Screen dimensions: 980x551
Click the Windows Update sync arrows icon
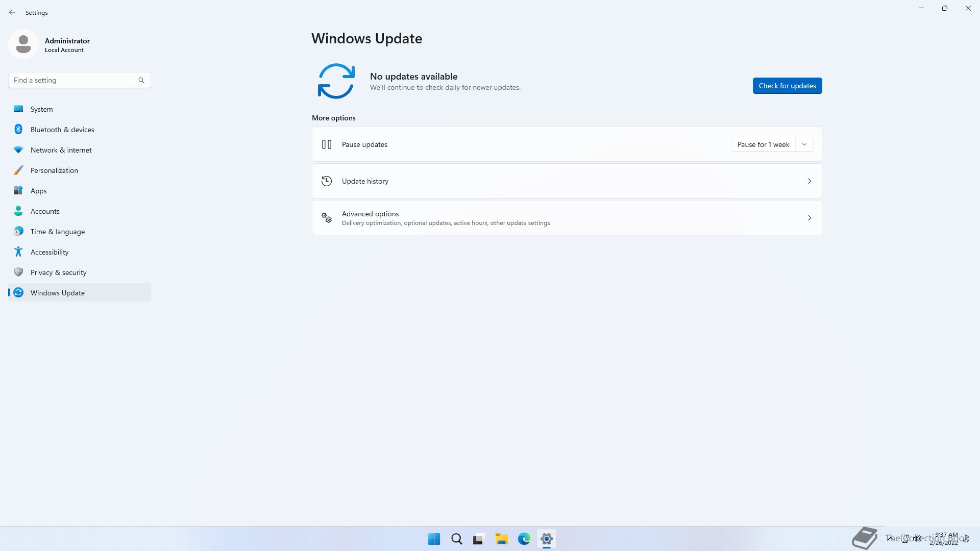coord(336,81)
